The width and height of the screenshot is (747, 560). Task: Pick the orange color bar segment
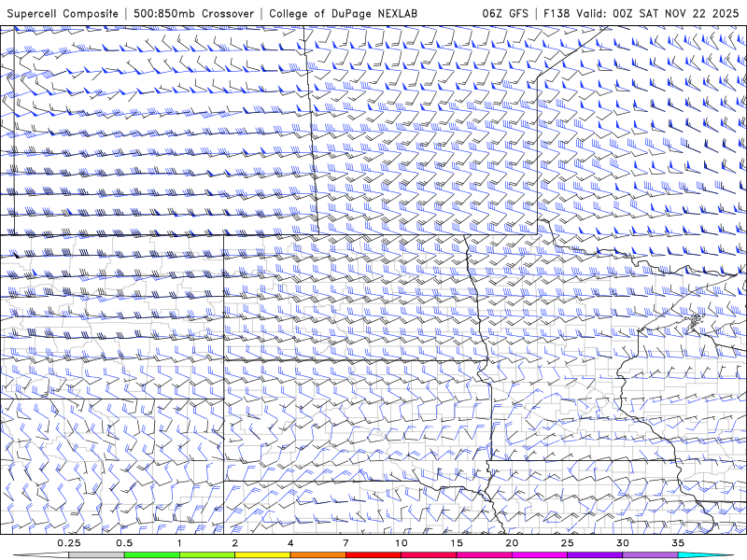tap(317, 554)
